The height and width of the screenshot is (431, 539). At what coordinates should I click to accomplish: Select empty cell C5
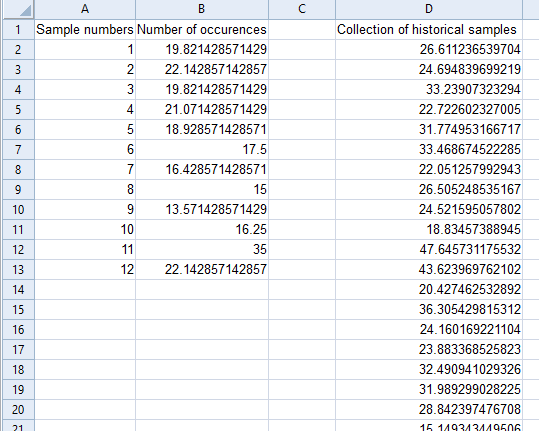[x=302, y=109]
